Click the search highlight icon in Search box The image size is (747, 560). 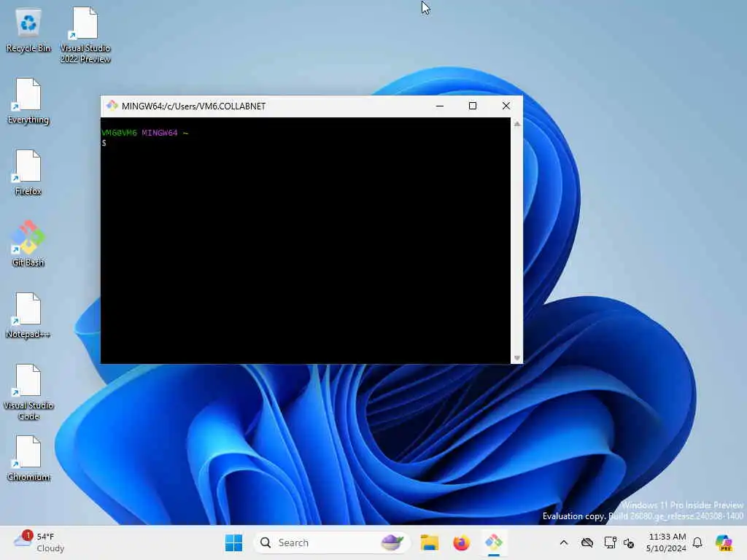click(x=392, y=542)
